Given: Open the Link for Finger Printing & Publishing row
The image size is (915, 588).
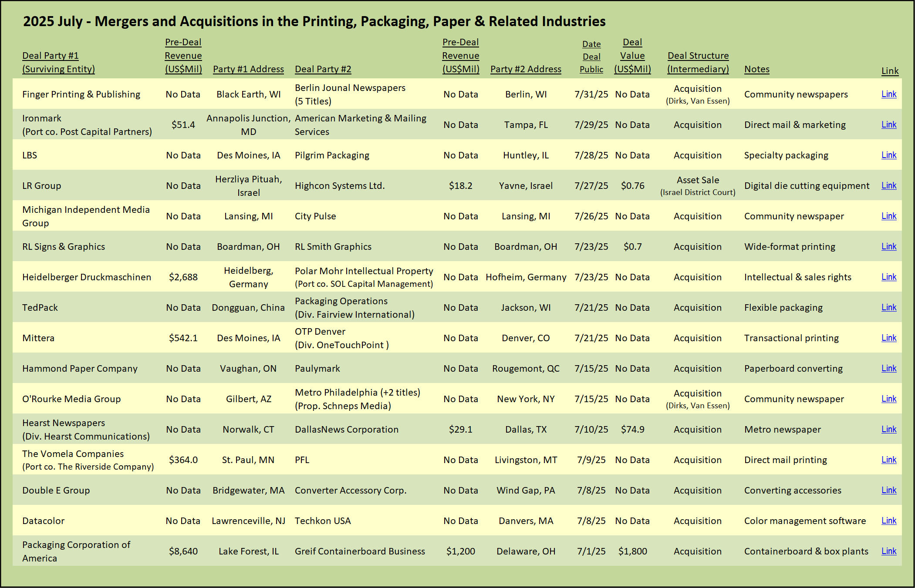Looking at the screenshot, I should tap(888, 94).
